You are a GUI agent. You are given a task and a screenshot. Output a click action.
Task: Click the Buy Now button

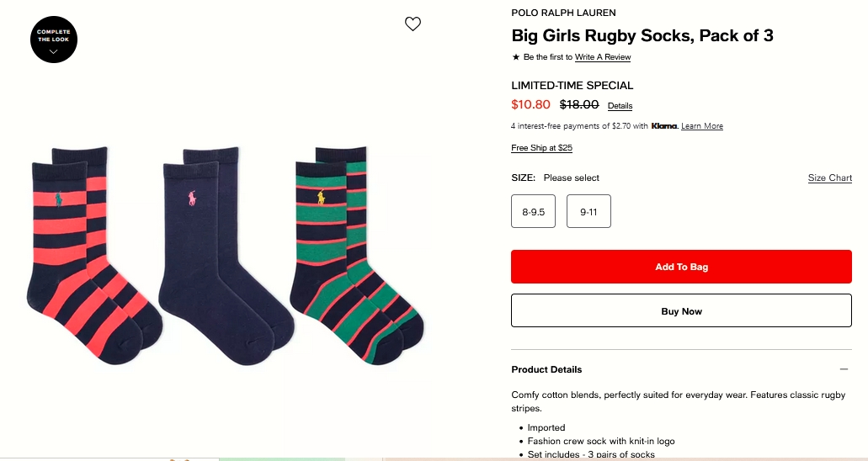[x=681, y=311]
